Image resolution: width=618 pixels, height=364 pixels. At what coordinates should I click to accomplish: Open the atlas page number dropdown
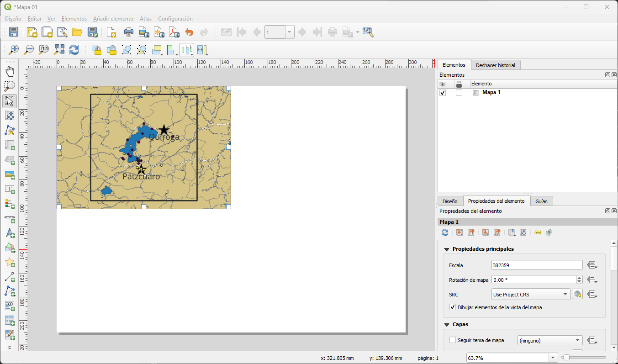click(290, 32)
